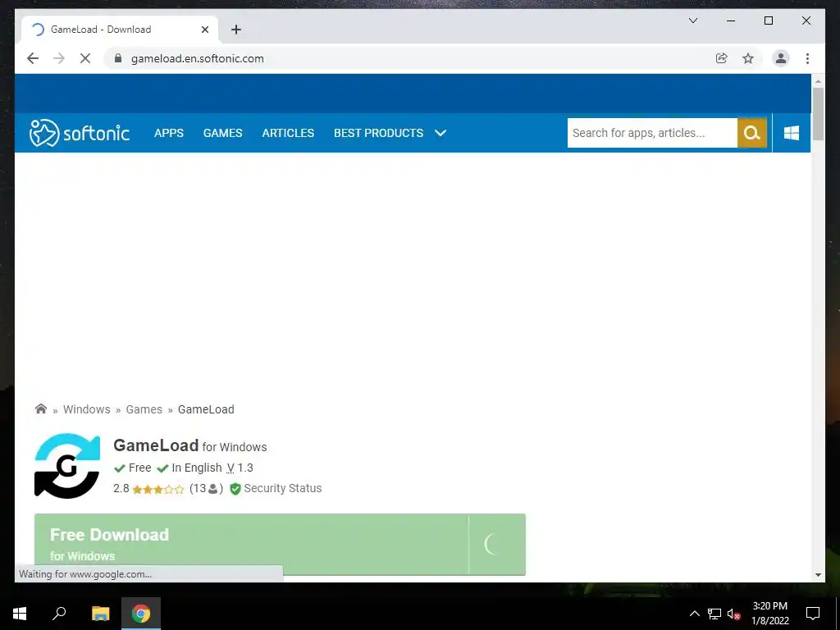Image resolution: width=840 pixels, height=630 pixels.
Task: Open File Explorer from taskbar
Action: 100,614
